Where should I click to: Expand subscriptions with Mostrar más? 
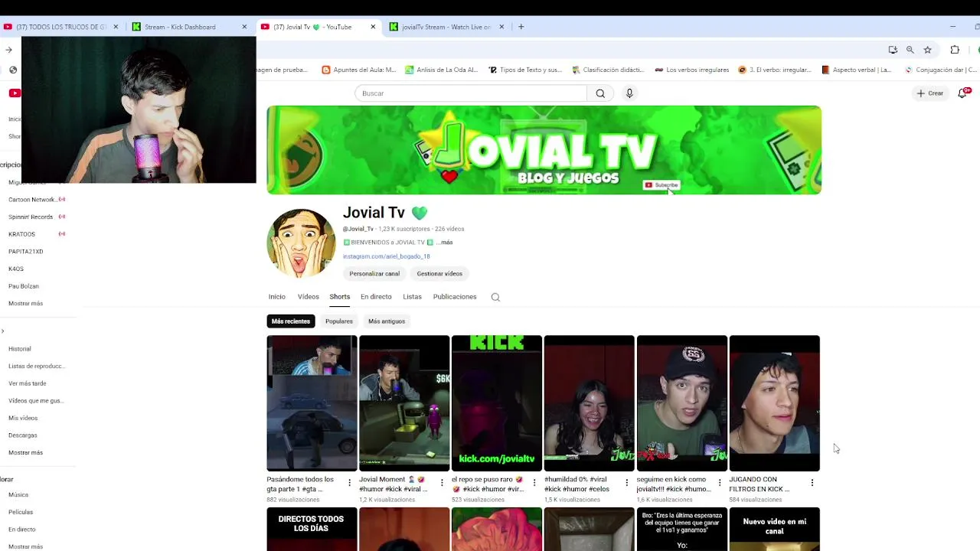coord(25,304)
